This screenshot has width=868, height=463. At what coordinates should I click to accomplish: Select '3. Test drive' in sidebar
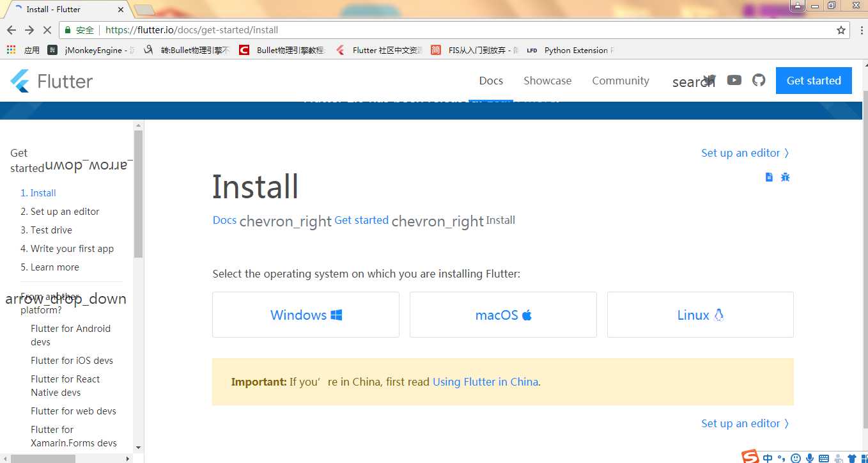(46, 230)
